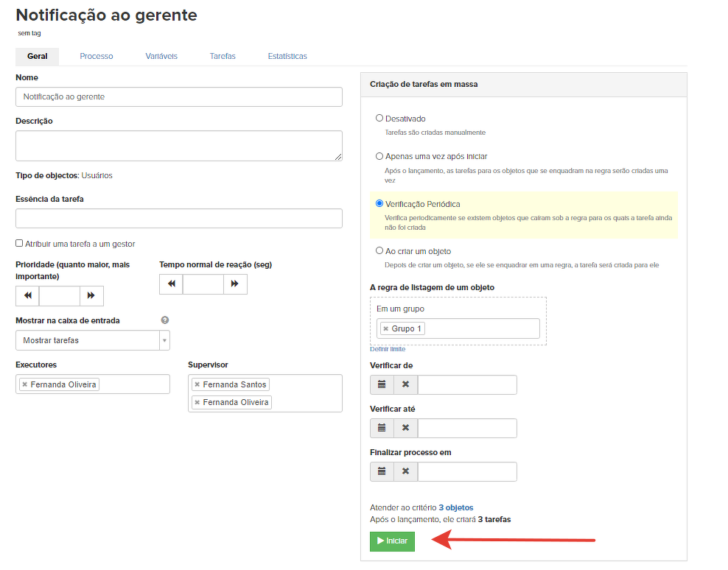Open the Mostrar tarefas dropdown
This screenshot has height=570, width=728.
coord(93,340)
